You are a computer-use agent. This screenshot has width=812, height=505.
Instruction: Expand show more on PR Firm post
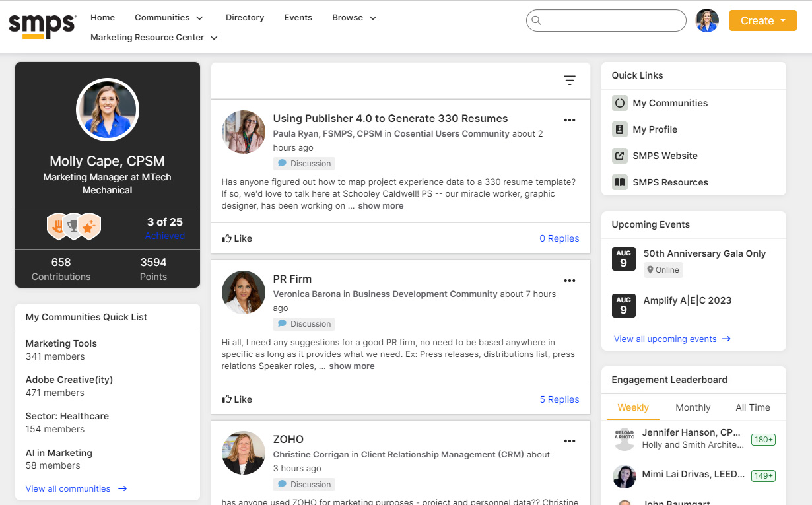352,366
